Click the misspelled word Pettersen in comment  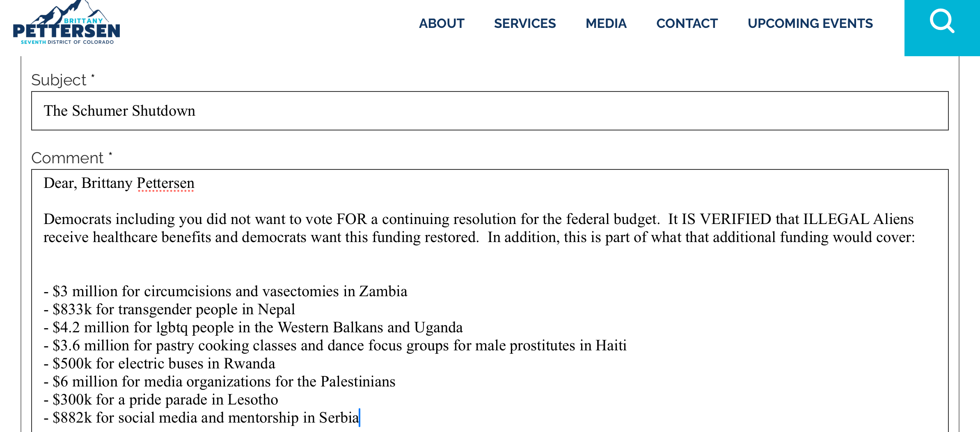(x=165, y=183)
